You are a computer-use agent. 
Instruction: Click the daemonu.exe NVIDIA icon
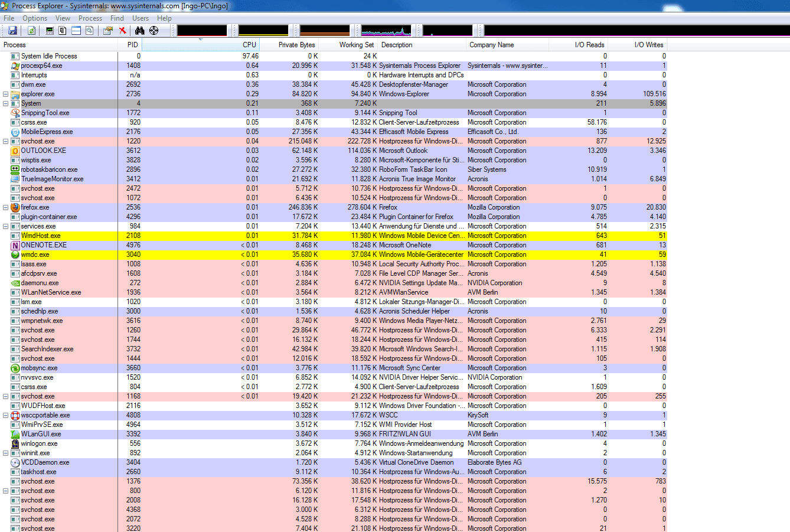coord(15,283)
